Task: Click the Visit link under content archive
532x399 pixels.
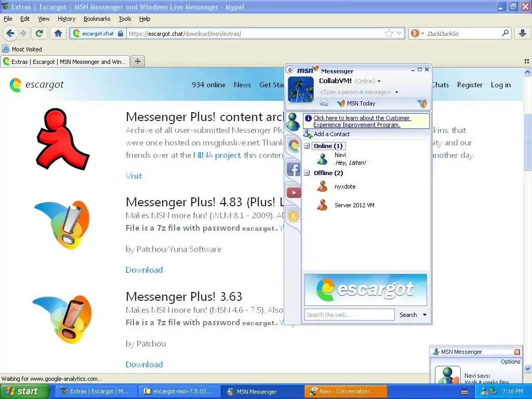Action: pos(134,176)
